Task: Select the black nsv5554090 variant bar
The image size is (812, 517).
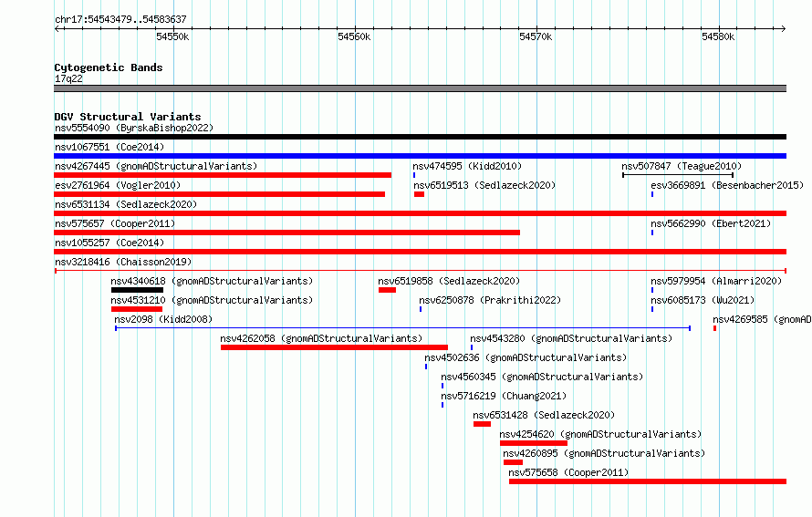Action: 420,137
